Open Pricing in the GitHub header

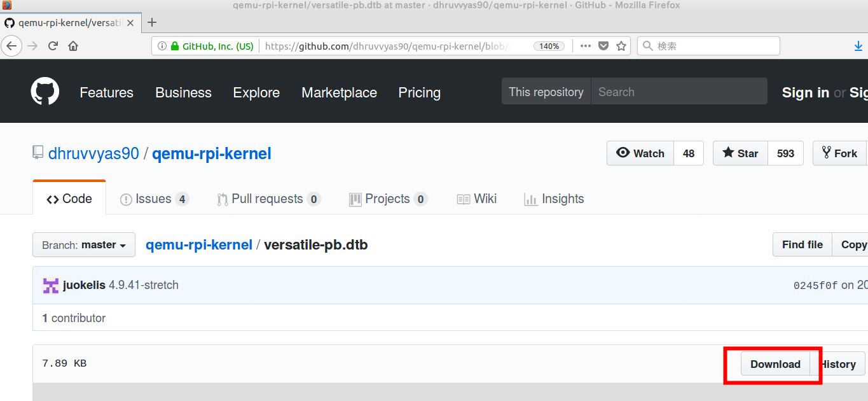click(x=419, y=92)
